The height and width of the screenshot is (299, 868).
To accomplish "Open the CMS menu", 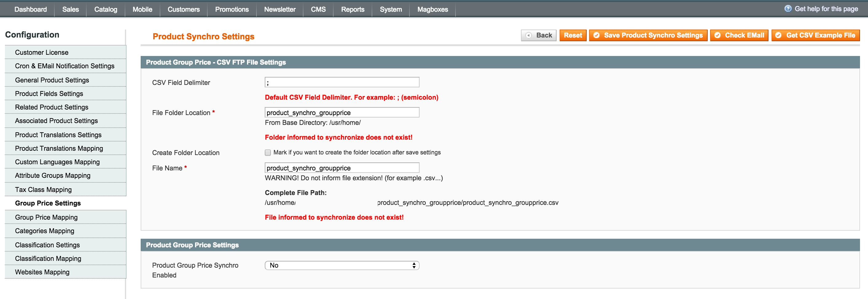I will pyautogui.click(x=318, y=10).
